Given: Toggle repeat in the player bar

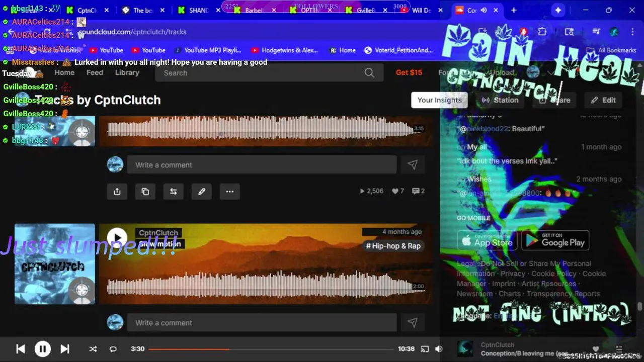Looking at the screenshot, I should [113, 349].
